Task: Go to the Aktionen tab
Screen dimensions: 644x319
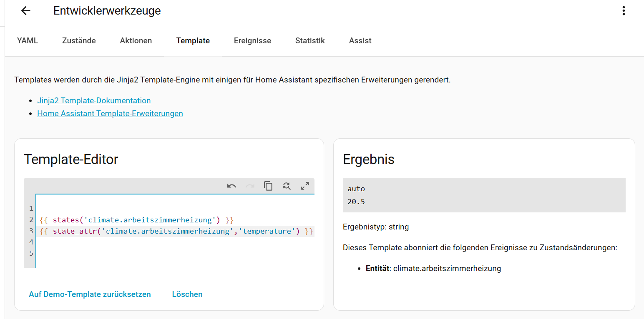Action: [x=136, y=41]
